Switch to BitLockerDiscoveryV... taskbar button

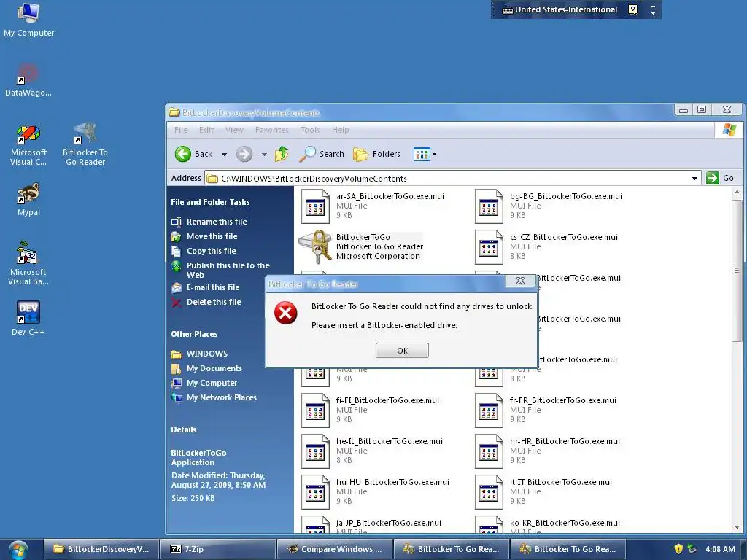point(101,549)
